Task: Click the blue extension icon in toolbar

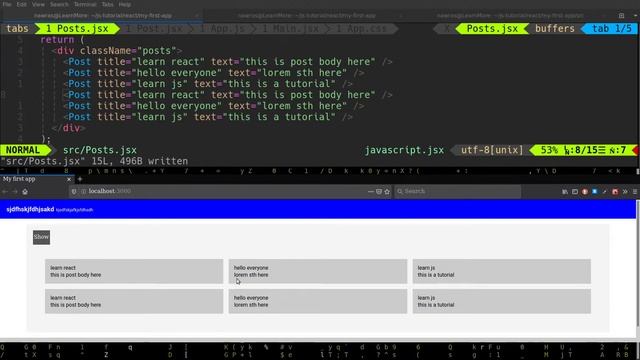Action: click(x=595, y=191)
